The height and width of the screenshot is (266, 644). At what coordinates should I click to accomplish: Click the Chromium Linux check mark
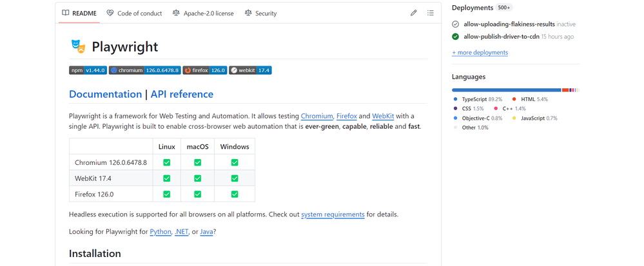[x=167, y=162]
